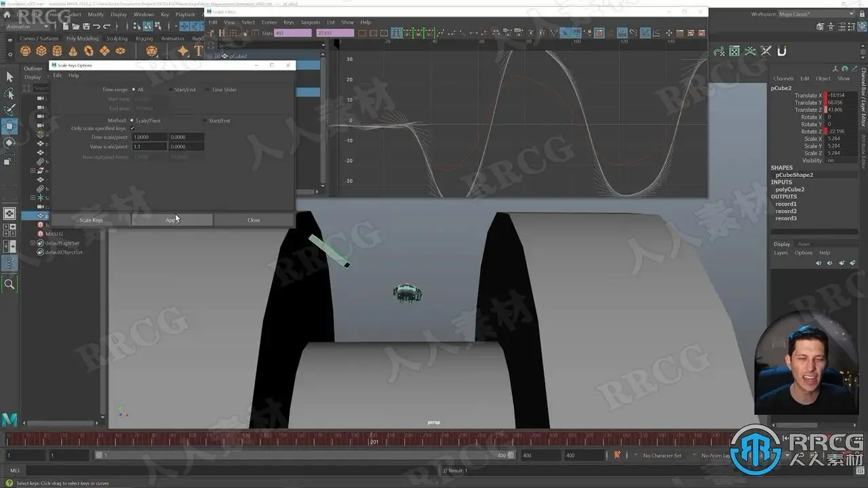Viewport: 868px width, 488px height.
Task: Click the polygon cone shelf icon
Action: [x=73, y=51]
